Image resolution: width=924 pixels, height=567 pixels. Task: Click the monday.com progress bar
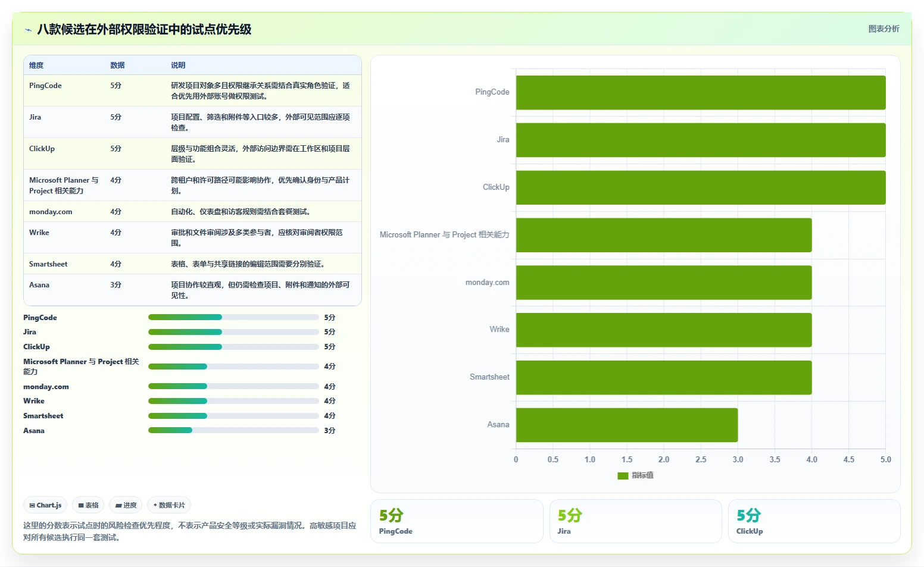(233, 386)
